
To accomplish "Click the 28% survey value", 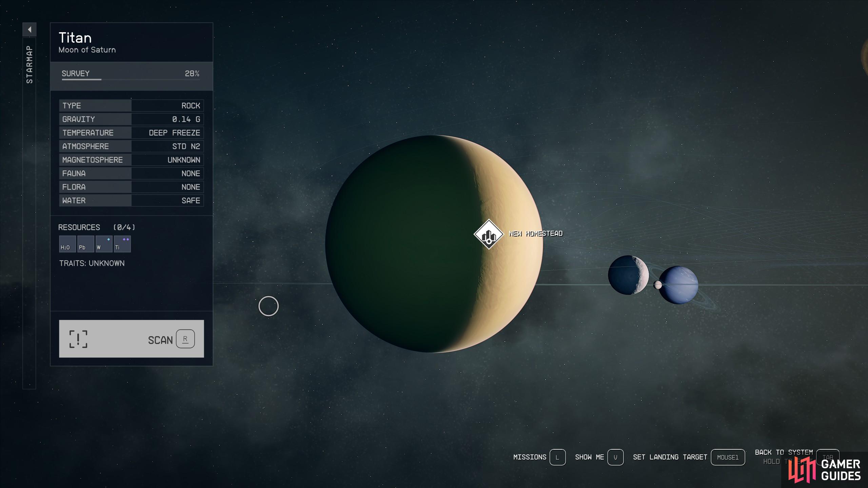I will 192,74.
